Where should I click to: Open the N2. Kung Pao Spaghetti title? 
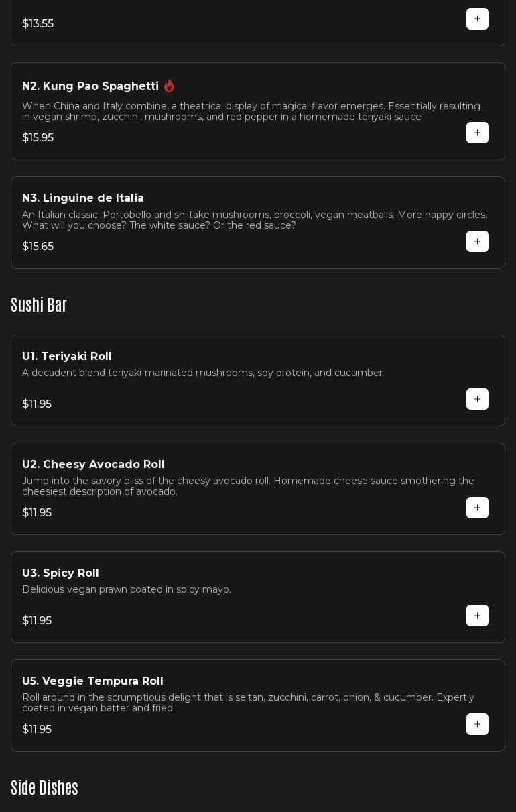click(x=90, y=86)
